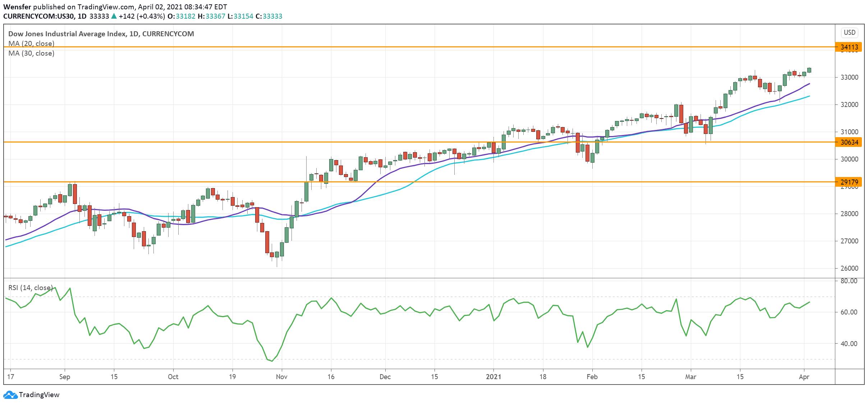Image resolution: width=868 pixels, height=405 pixels.
Task: Click the 34113 orange price label
Action: 849,47
